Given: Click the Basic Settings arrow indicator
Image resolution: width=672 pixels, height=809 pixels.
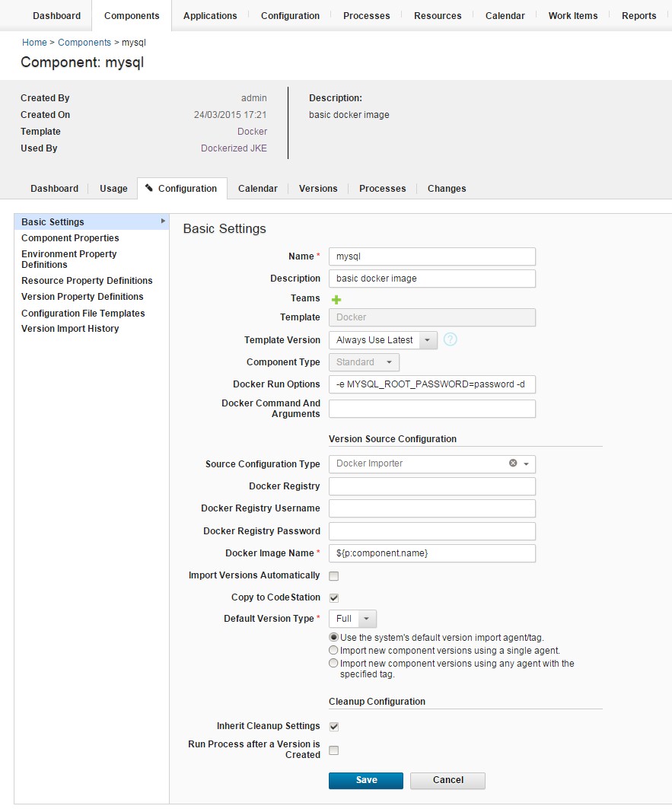Looking at the screenshot, I should pos(163,221).
